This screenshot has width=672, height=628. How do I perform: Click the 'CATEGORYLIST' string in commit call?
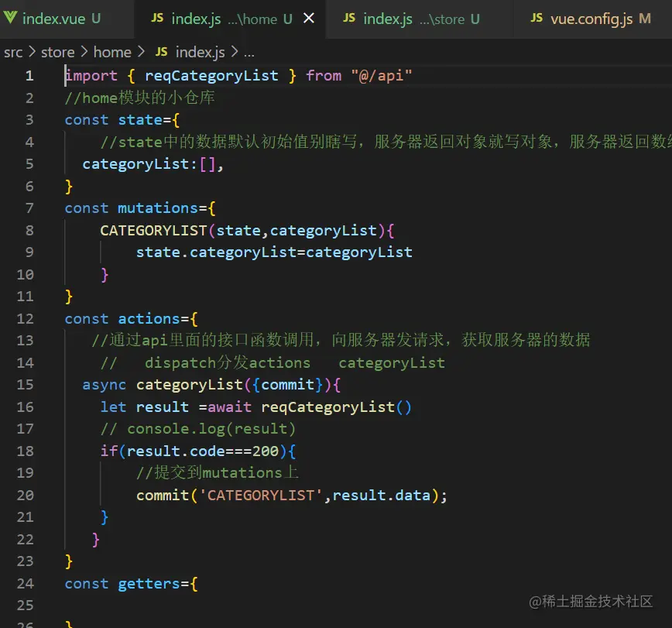pyautogui.click(x=261, y=495)
